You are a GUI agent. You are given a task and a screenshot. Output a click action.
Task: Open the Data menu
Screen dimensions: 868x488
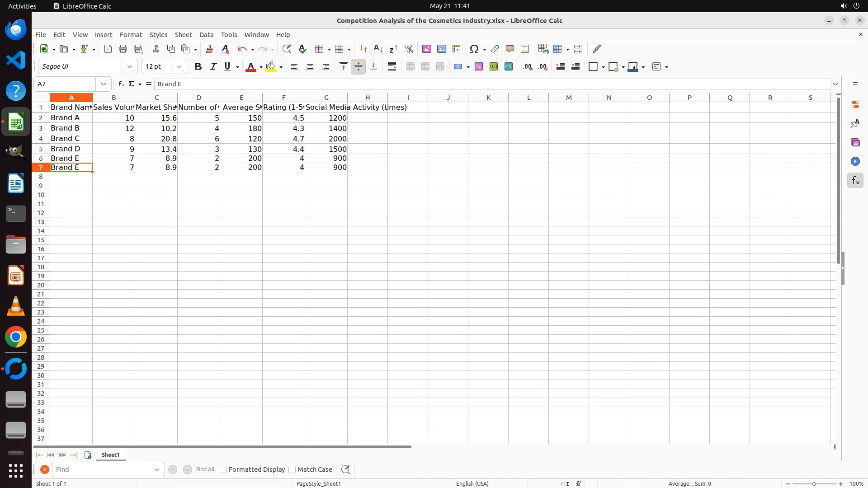pos(206,34)
